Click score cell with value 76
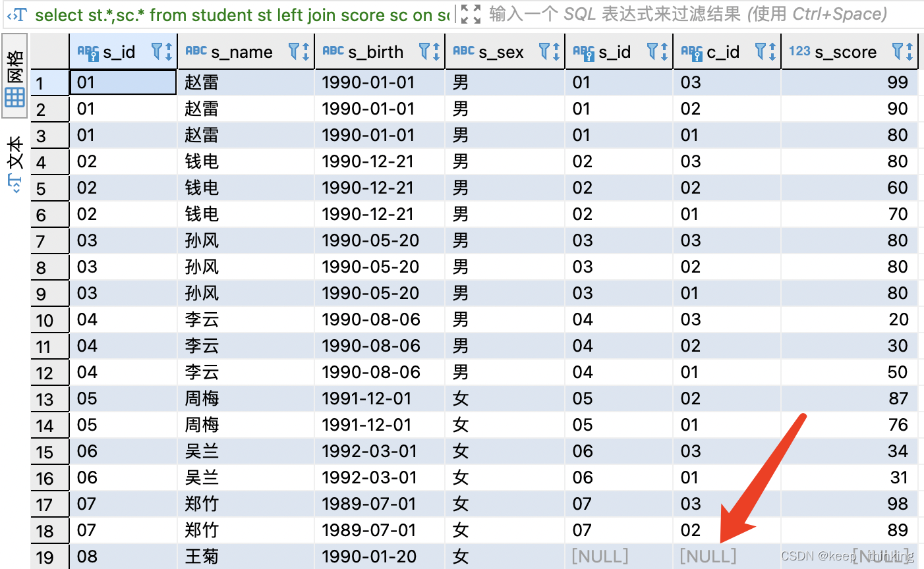Image resolution: width=924 pixels, height=569 pixels. pos(850,425)
